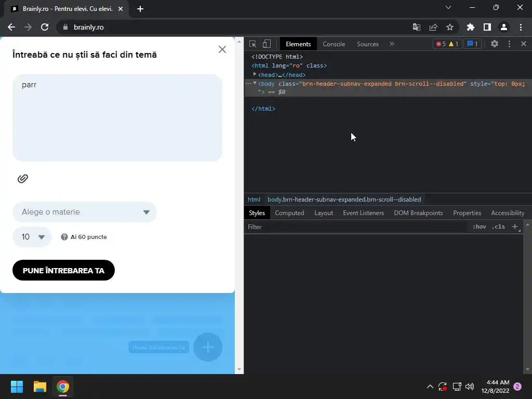Open the issues counter badge
This screenshot has width=532, height=399.
pyautogui.click(x=472, y=44)
